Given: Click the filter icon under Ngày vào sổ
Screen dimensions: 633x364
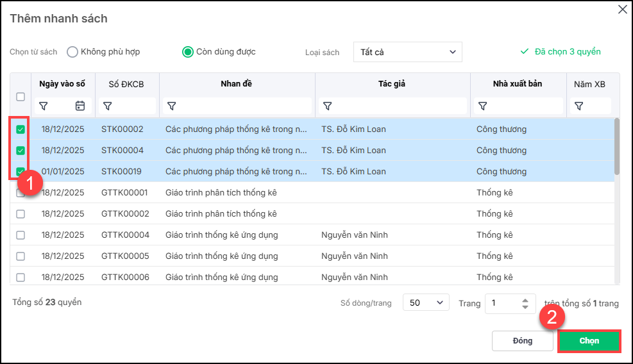Looking at the screenshot, I should click(x=44, y=106).
